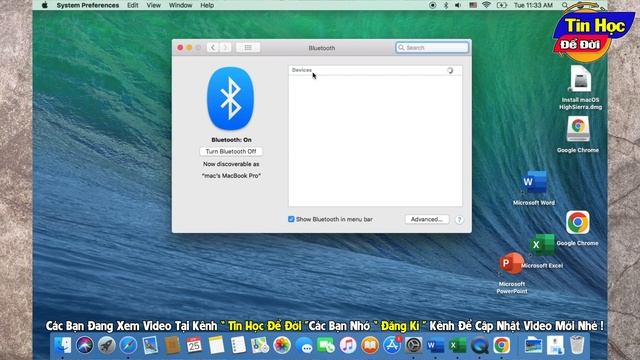Launch Siri from the dock

point(85,345)
